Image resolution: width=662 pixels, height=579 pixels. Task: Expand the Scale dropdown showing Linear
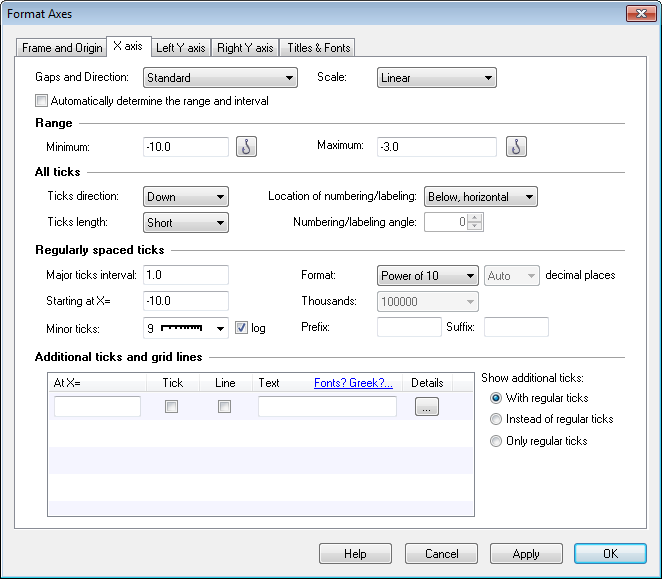(436, 78)
